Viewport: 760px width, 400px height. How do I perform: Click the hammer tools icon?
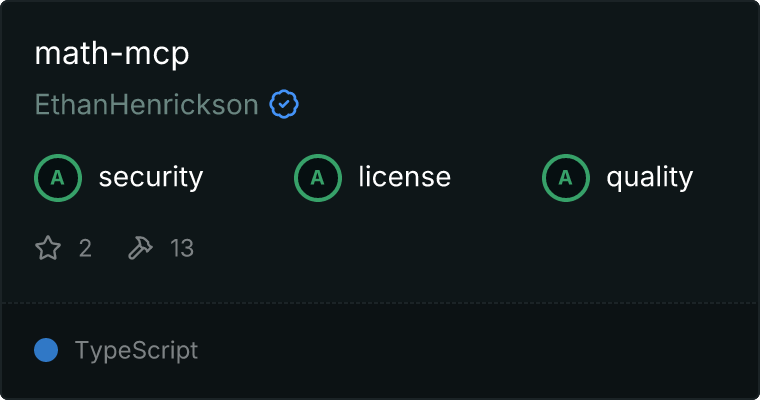coord(141,248)
